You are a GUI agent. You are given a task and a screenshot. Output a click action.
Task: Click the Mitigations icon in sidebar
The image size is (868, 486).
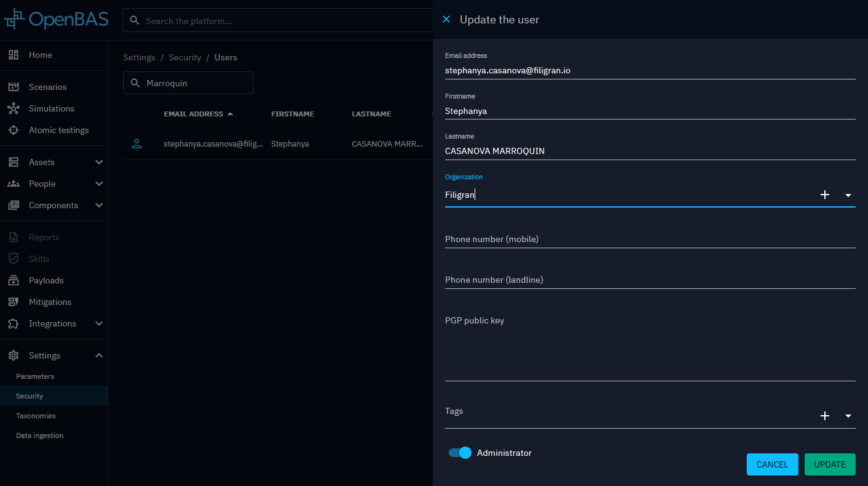[14, 302]
